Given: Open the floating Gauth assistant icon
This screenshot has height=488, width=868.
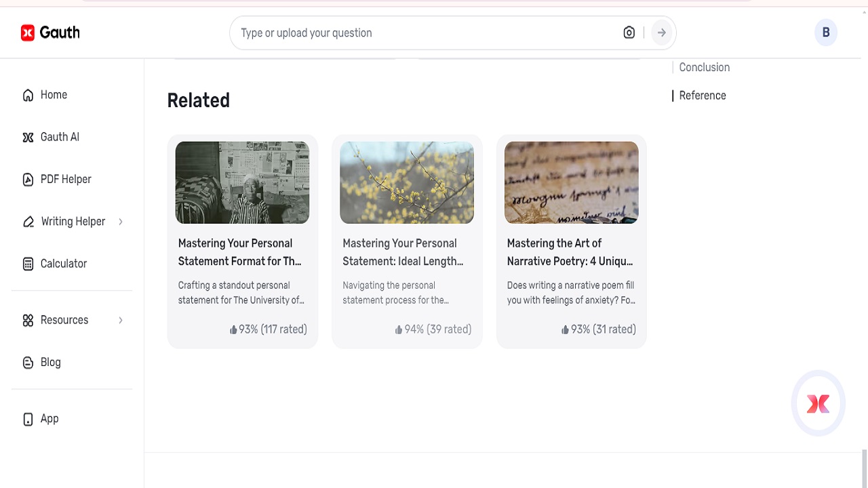Looking at the screenshot, I should [x=818, y=403].
